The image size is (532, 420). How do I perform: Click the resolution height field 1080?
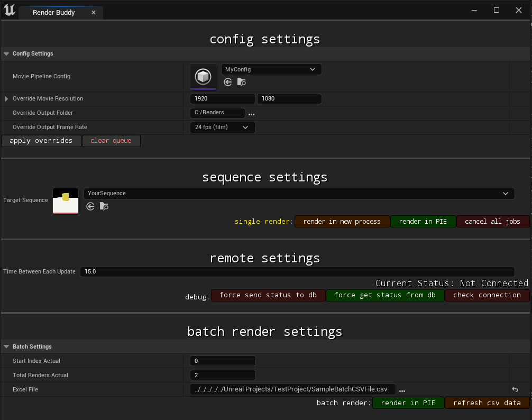(x=289, y=99)
